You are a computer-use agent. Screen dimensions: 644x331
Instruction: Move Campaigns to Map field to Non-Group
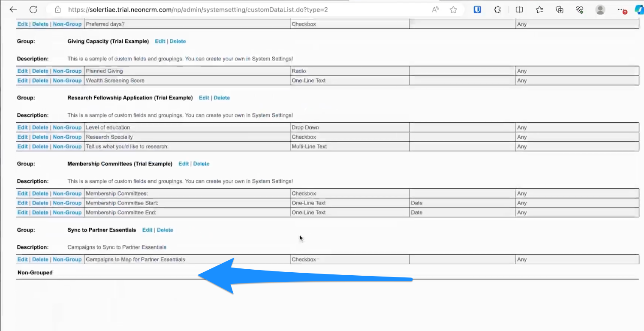click(x=67, y=259)
